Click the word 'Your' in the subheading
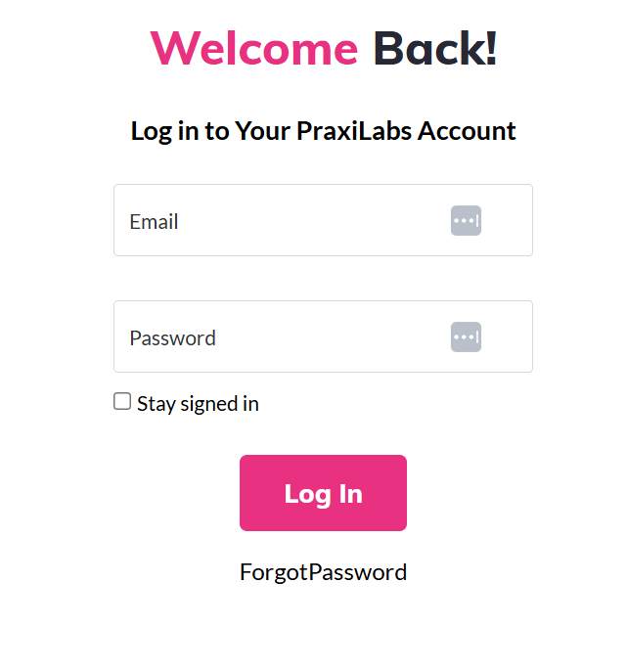The image size is (627, 672). [263, 131]
